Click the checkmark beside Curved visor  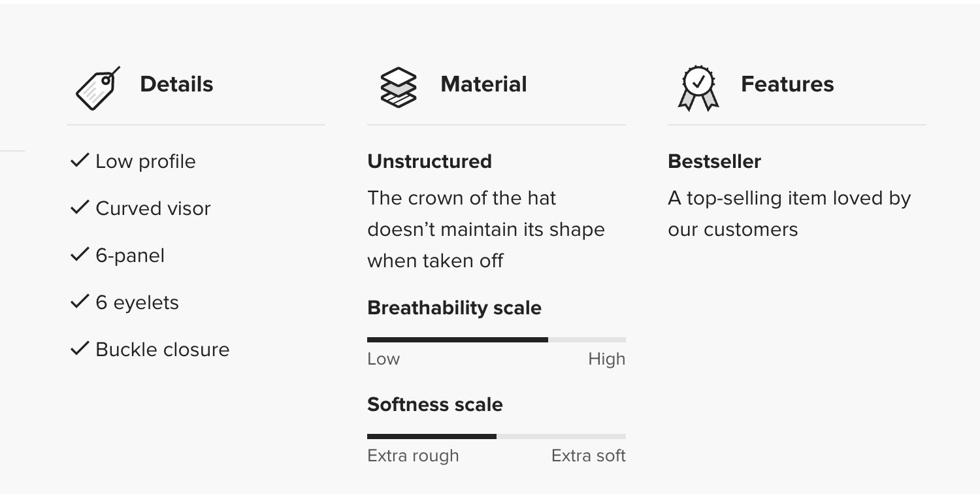pyautogui.click(x=79, y=207)
